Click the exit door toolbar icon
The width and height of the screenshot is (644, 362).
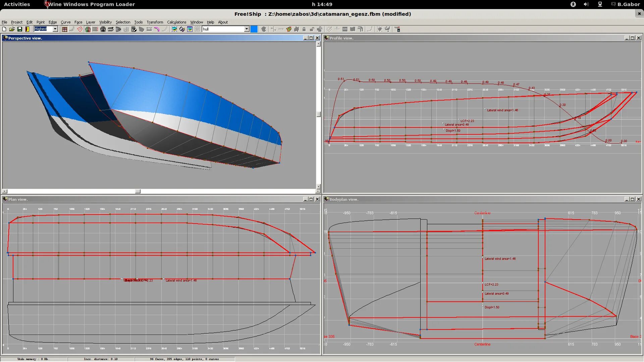pyautogui.click(x=27, y=29)
